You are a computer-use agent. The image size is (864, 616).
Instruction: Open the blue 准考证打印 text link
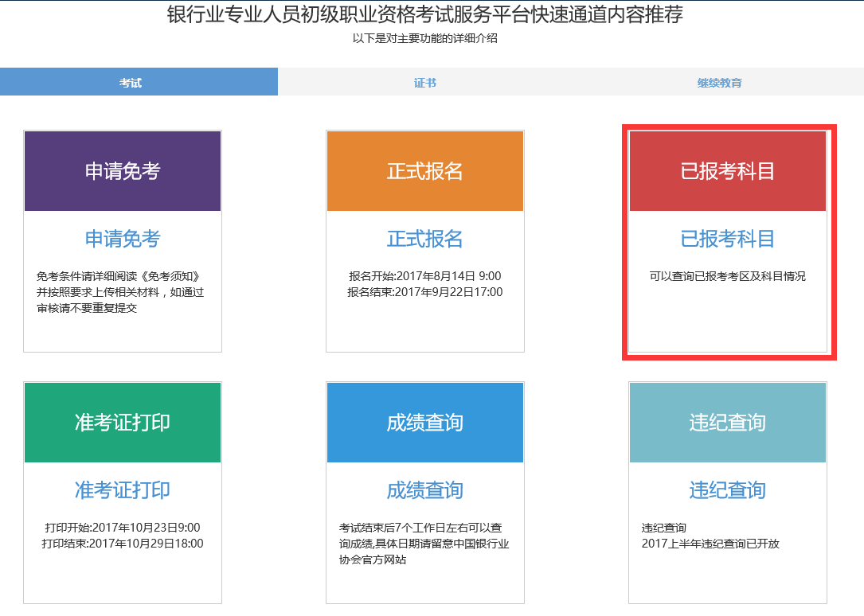click(x=123, y=490)
